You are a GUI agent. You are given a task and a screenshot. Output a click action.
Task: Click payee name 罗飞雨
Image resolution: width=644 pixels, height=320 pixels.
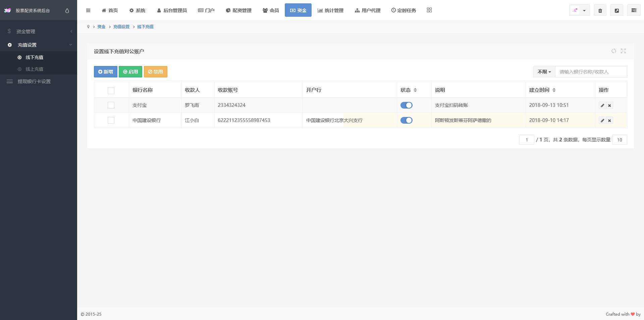[192, 105]
